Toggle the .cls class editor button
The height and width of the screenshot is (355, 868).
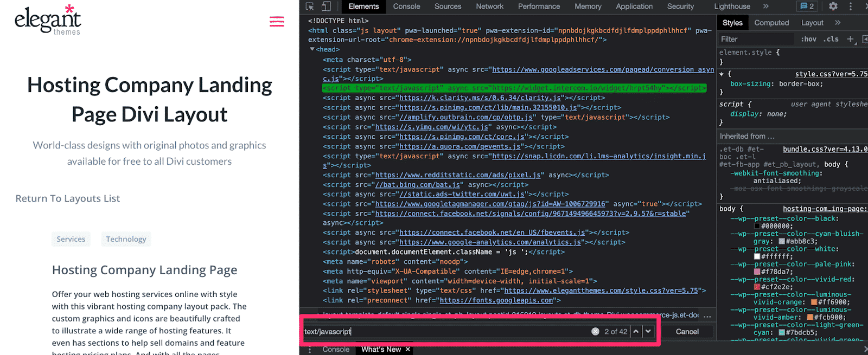831,39
